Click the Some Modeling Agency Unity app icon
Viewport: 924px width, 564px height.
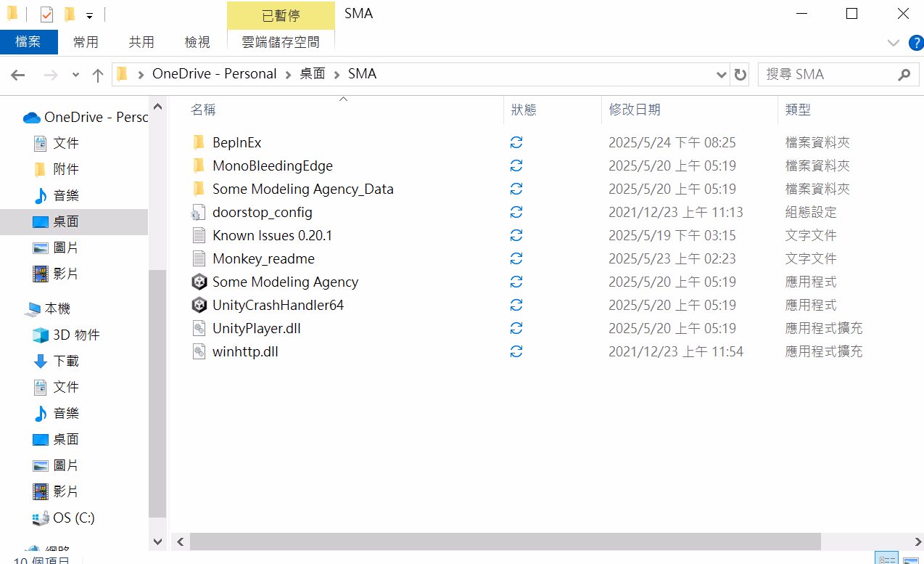pos(199,282)
